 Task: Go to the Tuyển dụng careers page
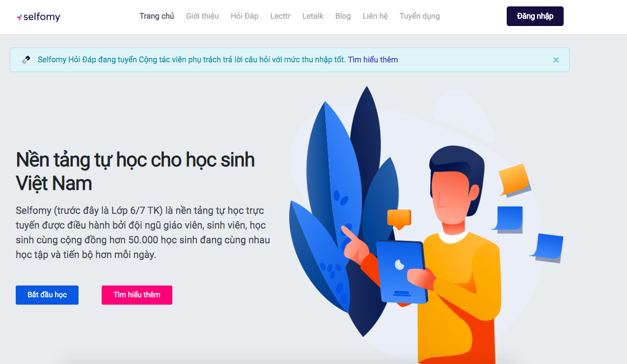coord(420,16)
